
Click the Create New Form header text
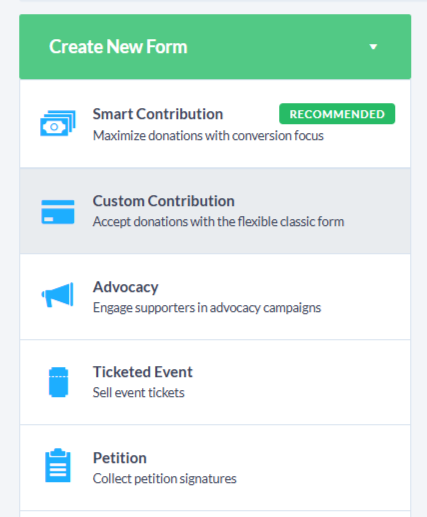pyautogui.click(x=118, y=47)
